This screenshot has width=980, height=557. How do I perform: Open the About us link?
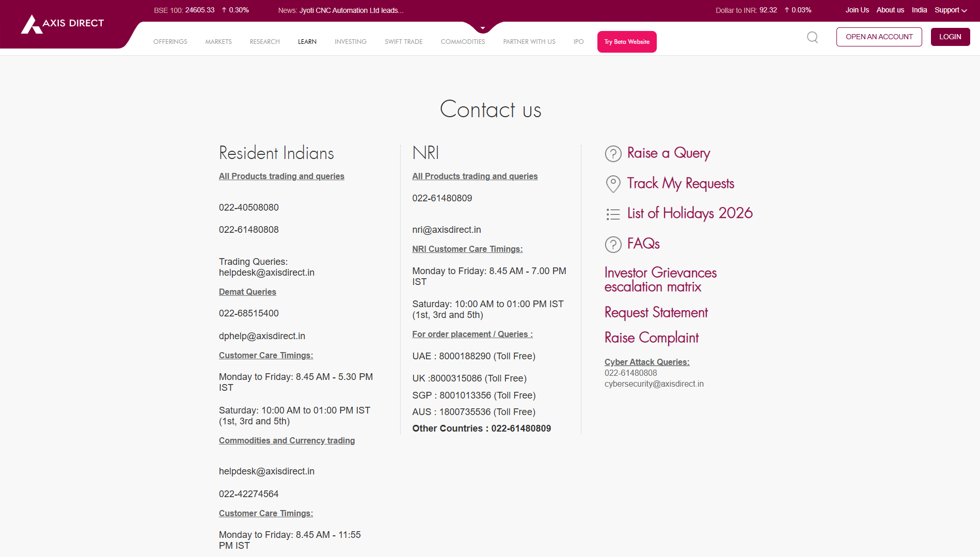point(890,10)
